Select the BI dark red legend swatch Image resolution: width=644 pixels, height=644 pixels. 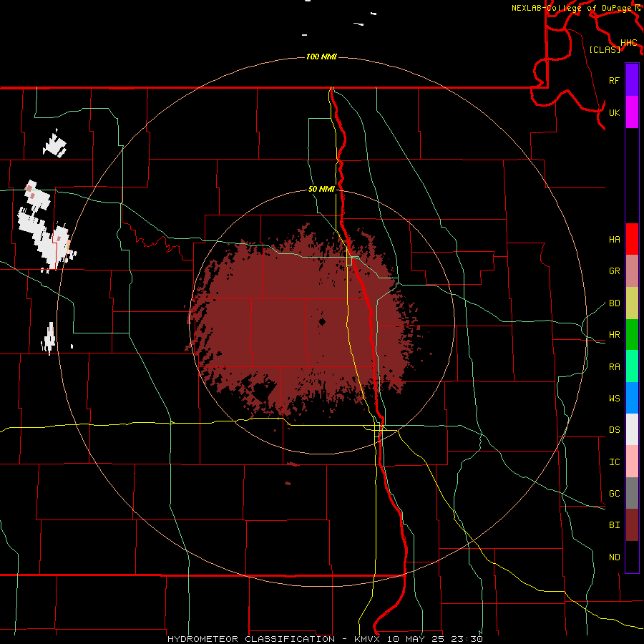point(632,525)
